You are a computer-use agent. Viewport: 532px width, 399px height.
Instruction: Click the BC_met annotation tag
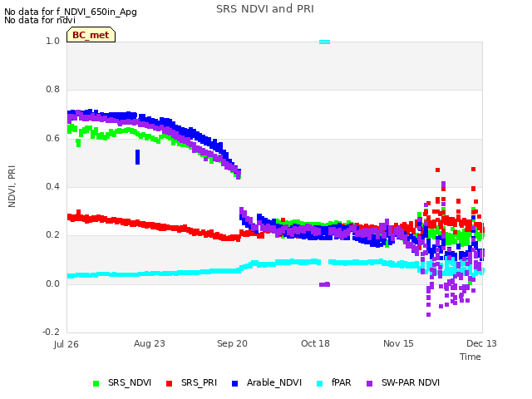coord(91,35)
